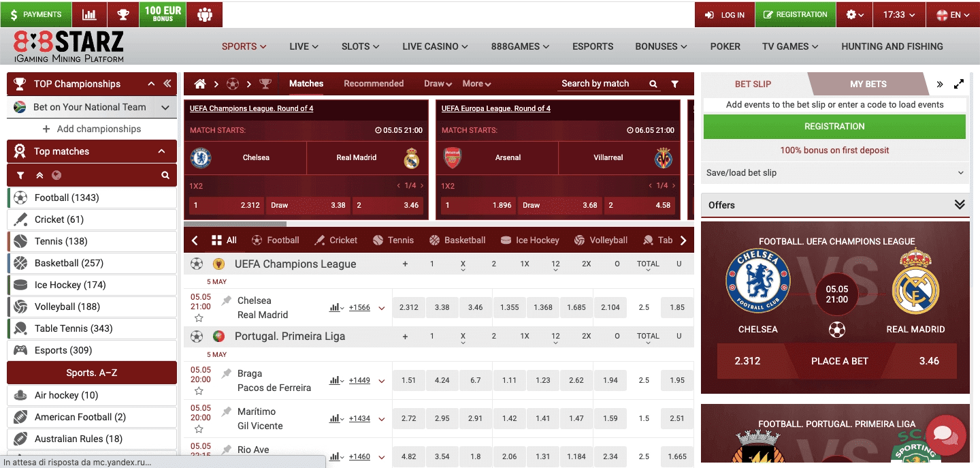Expand bet slip to fullscreen icon
Viewport: 980px width, 468px height.
click(959, 84)
